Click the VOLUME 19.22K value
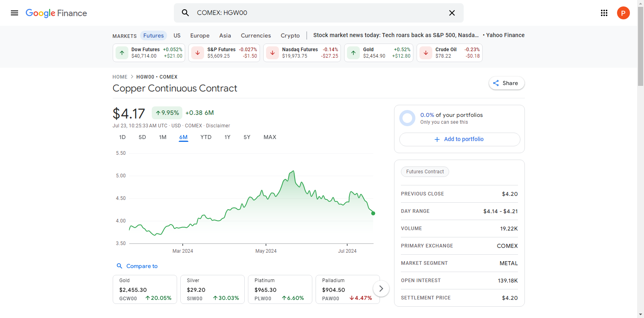644x318 pixels. point(509,229)
